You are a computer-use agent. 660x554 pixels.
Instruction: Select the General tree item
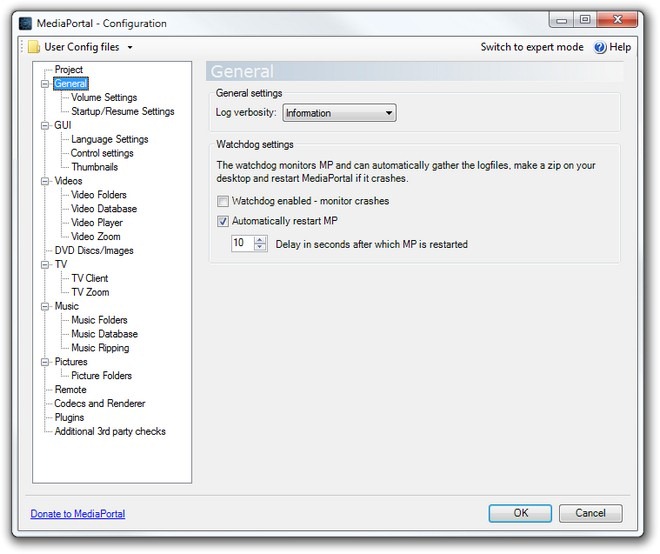pyautogui.click(x=71, y=83)
